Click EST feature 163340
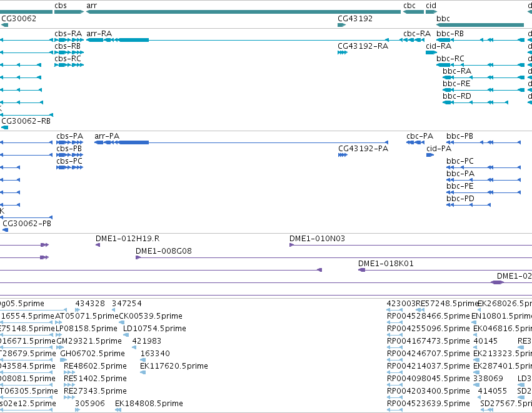 143,360
